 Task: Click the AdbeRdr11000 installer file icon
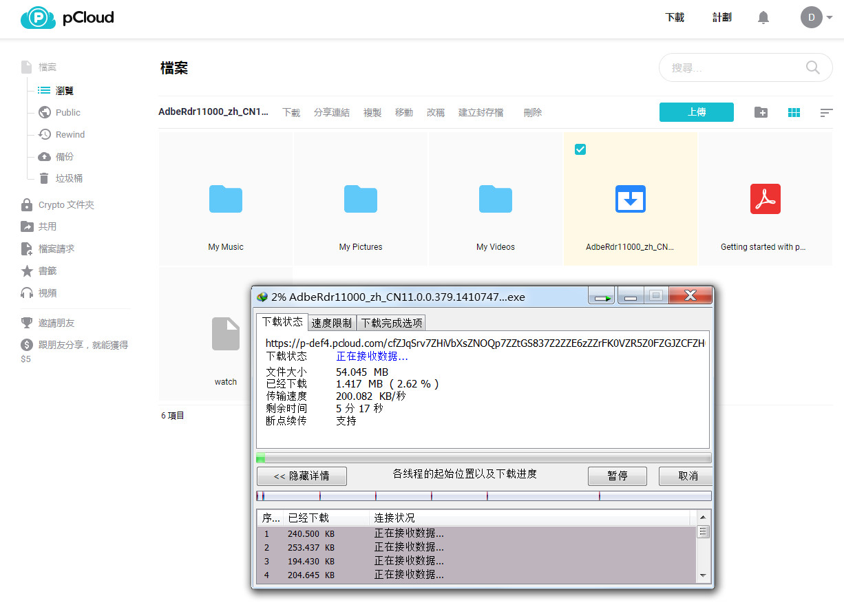[631, 199]
